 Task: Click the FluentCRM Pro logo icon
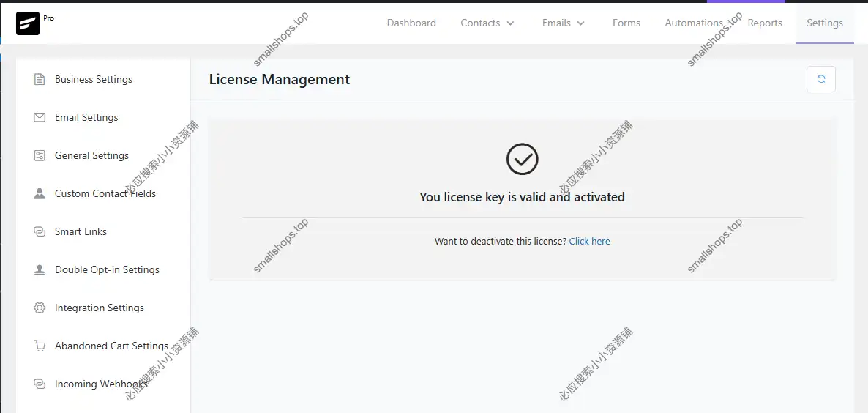(28, 23)
